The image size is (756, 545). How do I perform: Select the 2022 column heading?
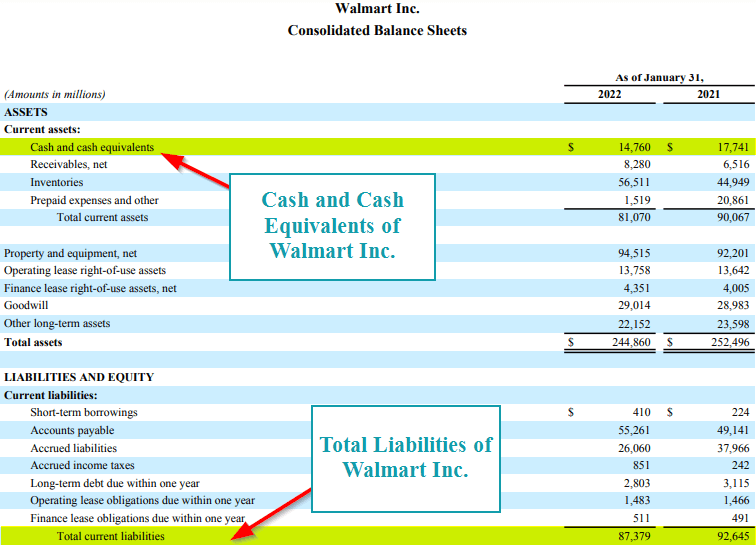pyautogui.click(x=609, y=95)
